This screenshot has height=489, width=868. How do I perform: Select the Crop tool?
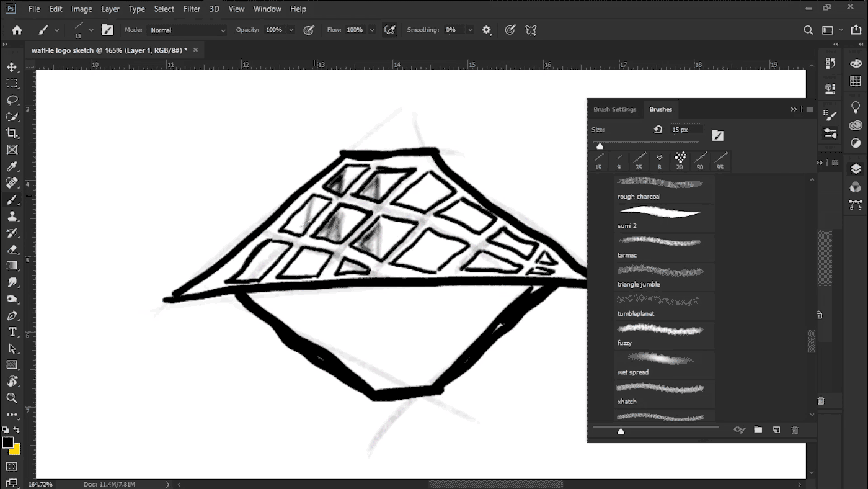point(12,133)
